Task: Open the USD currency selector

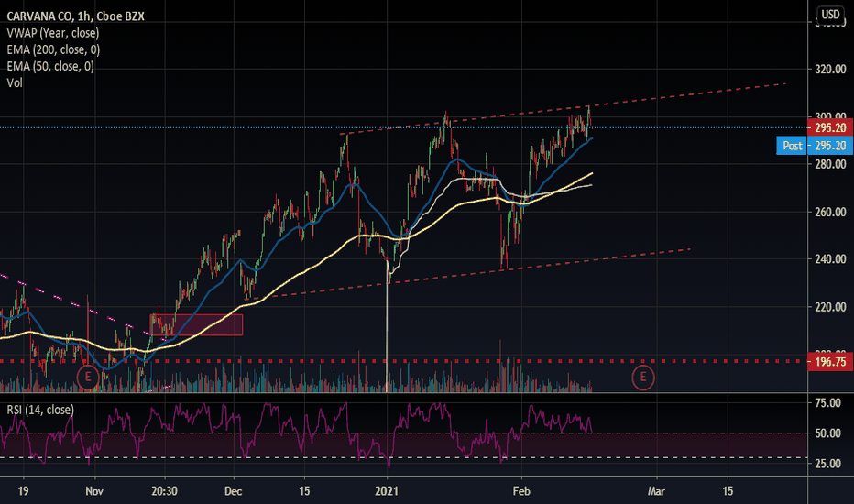Action: (x=830, y=14)
